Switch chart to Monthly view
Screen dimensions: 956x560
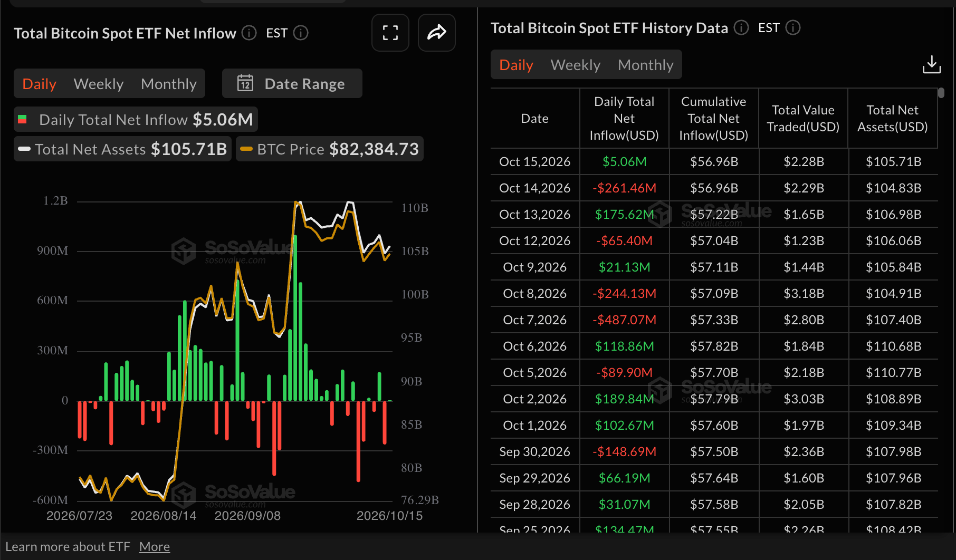[x=169, y=84]
